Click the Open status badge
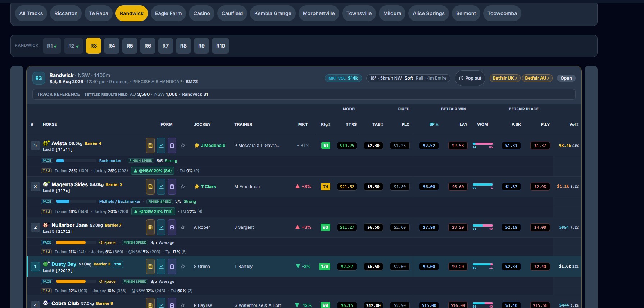644x308 pixels. click(566, 78)
